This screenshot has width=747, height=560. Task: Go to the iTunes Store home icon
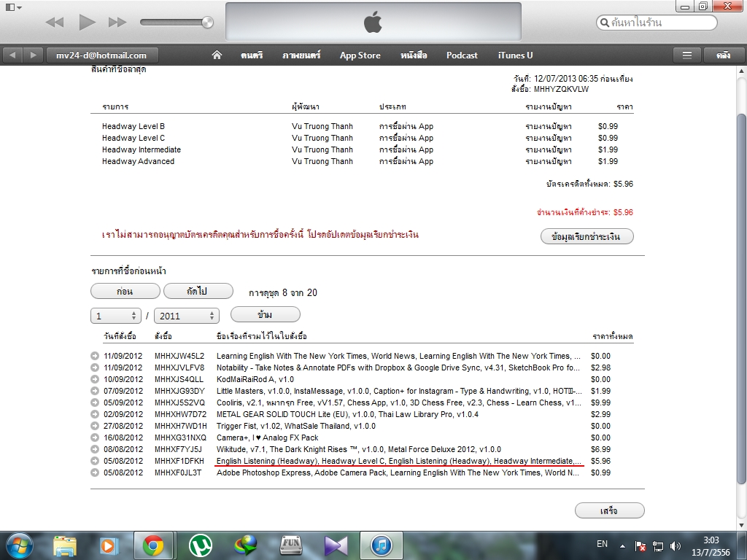pos(217,55)
